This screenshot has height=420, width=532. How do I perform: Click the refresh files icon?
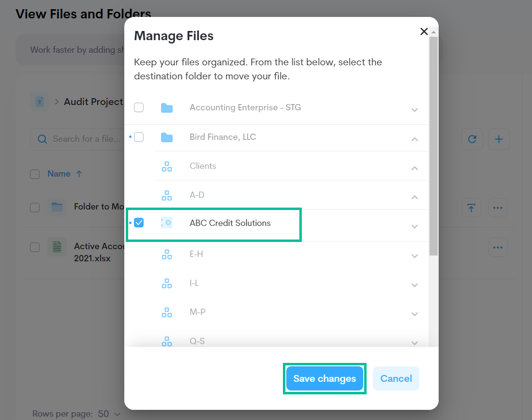pyautogui.click(x=472, y=139)
